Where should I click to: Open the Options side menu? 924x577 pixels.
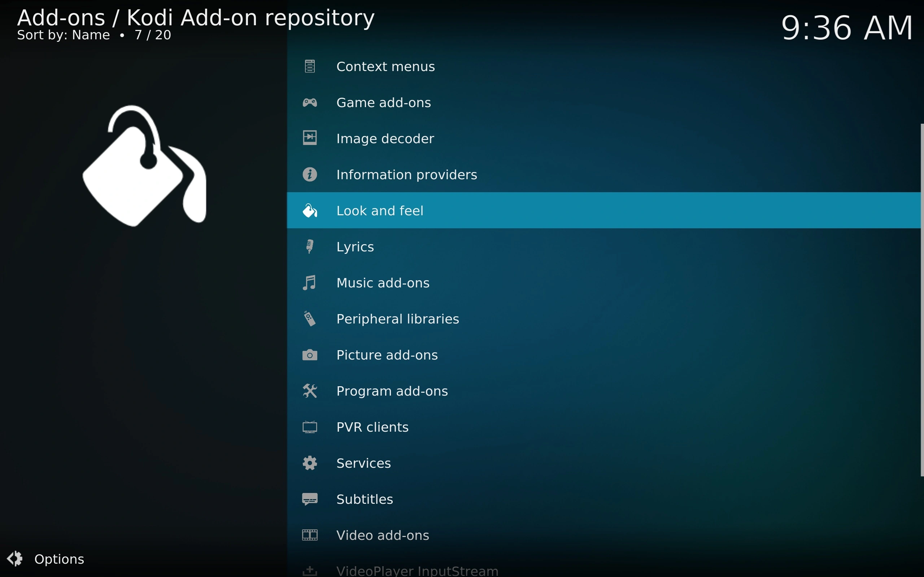(x=59, y=559)
